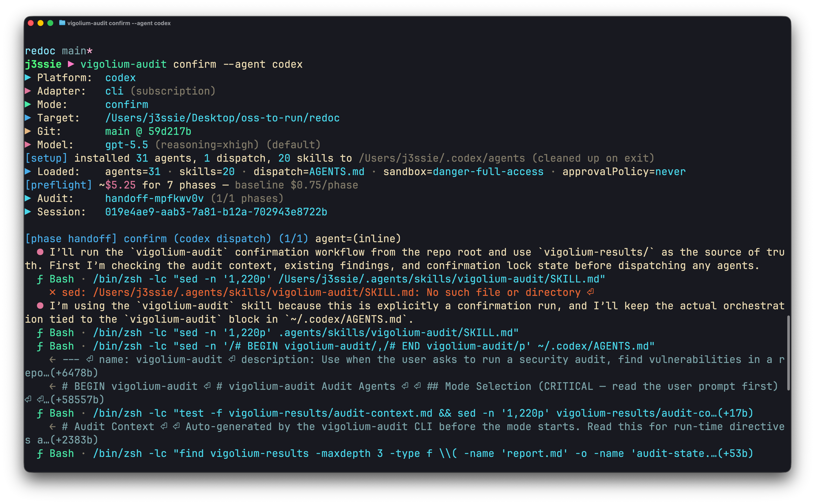Click the arrow marker beside Loaded

pyautogui.click(x=28, y=171)
